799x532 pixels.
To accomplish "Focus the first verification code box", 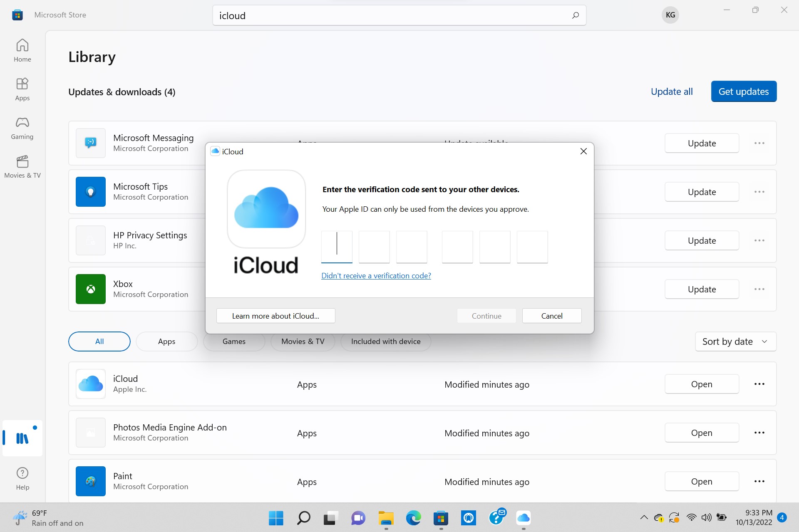I will [337, 247].
